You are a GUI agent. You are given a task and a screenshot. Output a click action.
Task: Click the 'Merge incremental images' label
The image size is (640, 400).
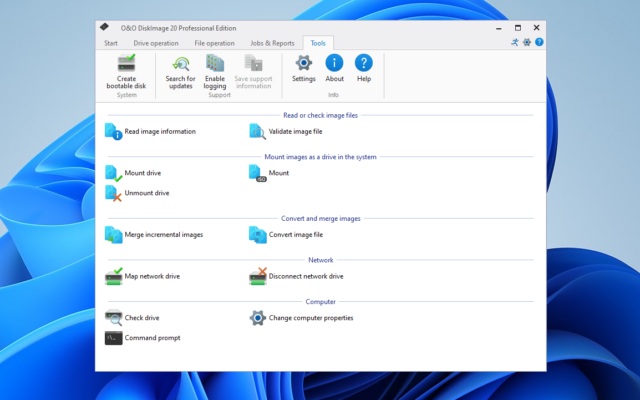click(x=164, y=235)
